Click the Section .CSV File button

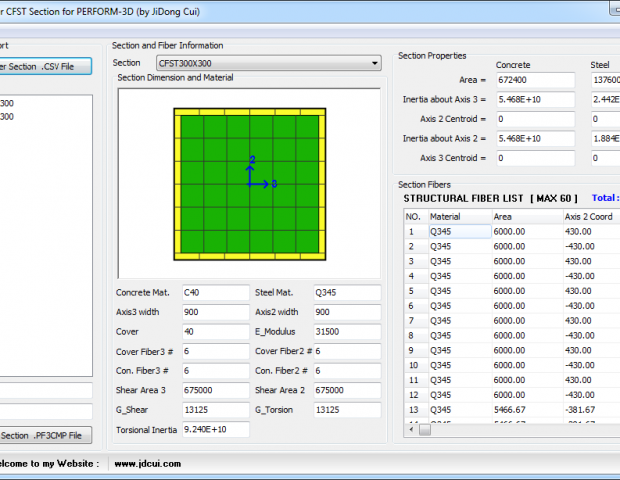click(44, 66)
